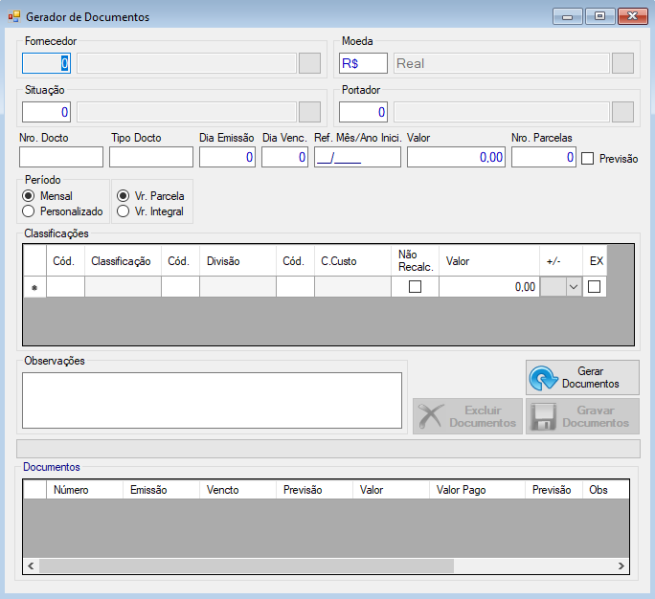The width and height of the screenshot is (655, 599).
Task: Click the Vencto column header in Documentos
Action: point(238,490)
